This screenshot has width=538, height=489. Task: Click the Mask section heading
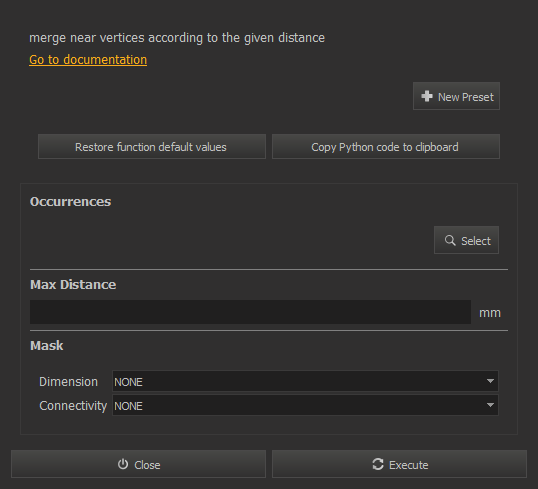pos(47,346)
